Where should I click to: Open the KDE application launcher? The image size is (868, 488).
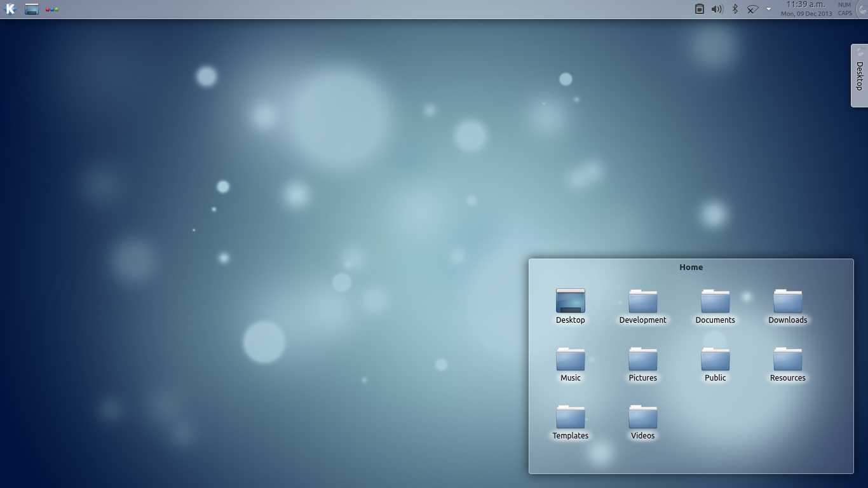point(10,9)
